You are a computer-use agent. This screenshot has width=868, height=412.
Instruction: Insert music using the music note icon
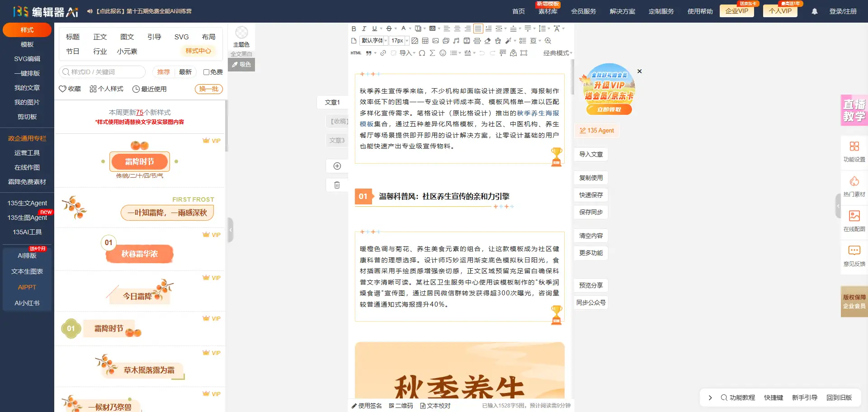click(457, 41)
